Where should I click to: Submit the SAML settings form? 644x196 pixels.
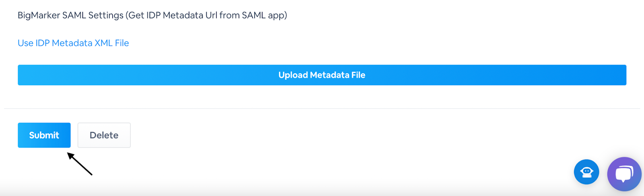pos(44,135)
